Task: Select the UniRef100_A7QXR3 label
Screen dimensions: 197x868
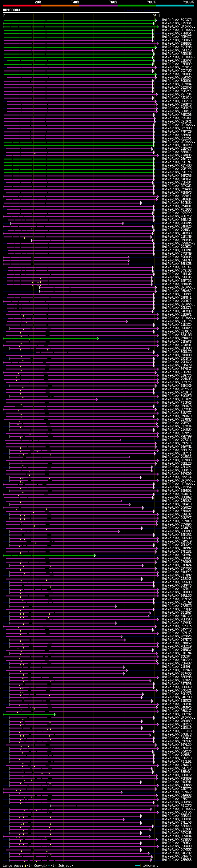Action: tap(177, 145)
